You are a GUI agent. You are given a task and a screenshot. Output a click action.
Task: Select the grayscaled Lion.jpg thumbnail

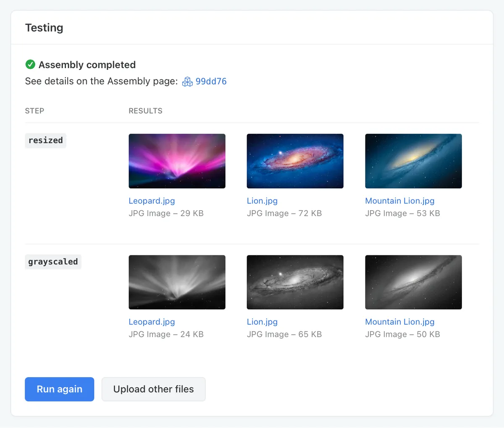click(295, 282)
